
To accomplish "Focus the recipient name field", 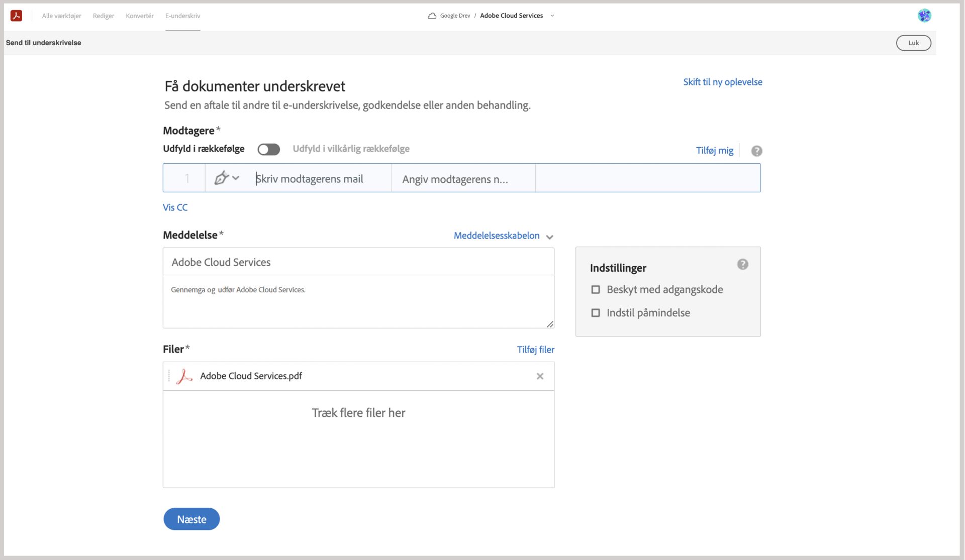I will click(463, 178).
